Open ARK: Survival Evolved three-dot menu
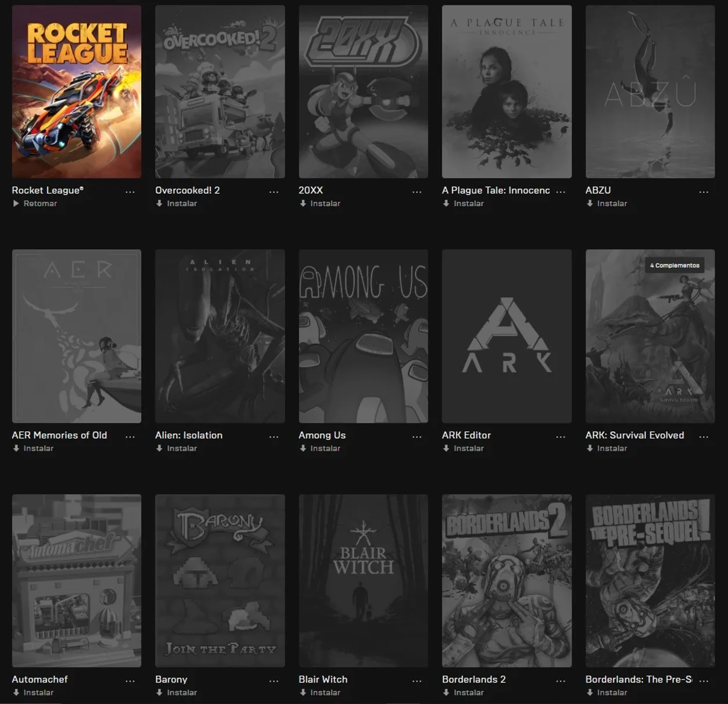Screen dimensions: 728x704 [x=704, y=437]
